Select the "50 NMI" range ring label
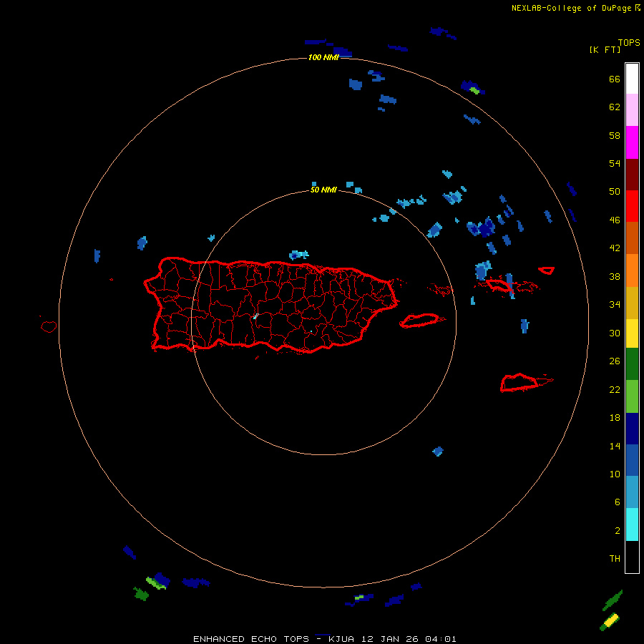This screenshot has width=644, height=644. point(323,190)
